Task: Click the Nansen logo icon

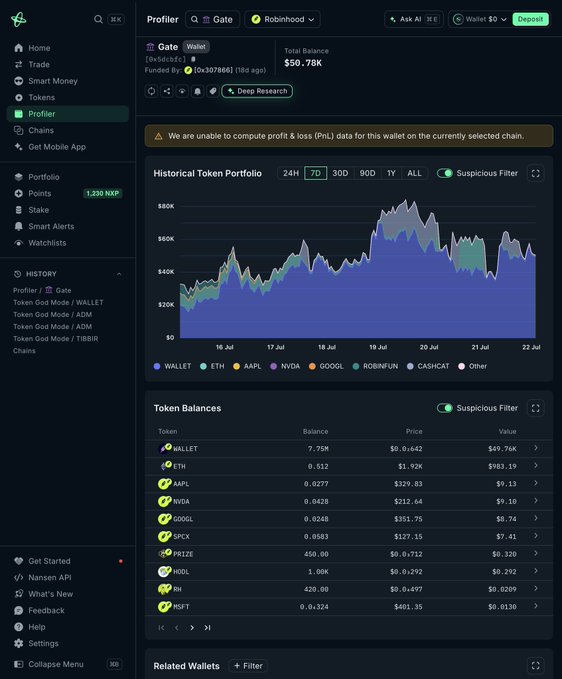Action: [18, 19]
